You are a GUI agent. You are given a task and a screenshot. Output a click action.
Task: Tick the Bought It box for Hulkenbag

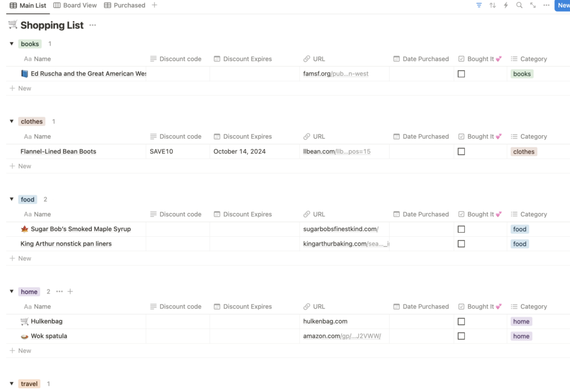[461, 321]
